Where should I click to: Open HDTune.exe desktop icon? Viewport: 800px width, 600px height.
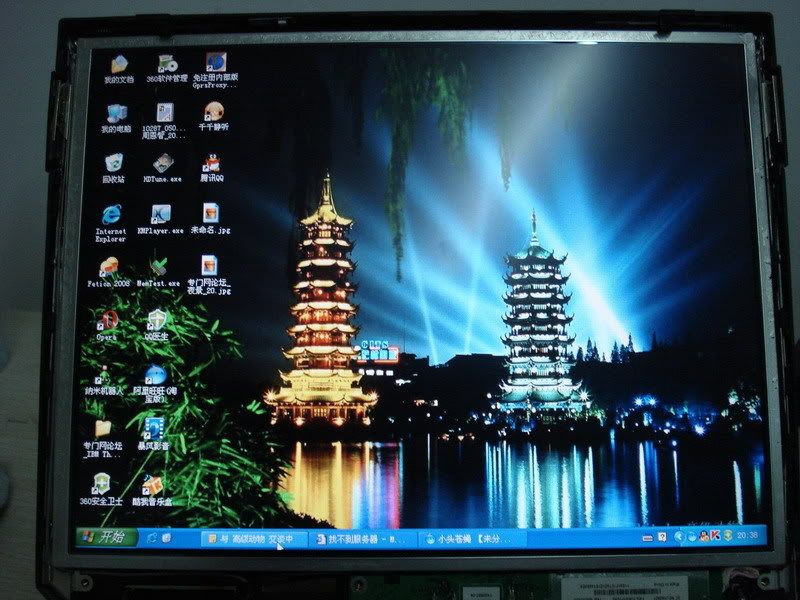(162, 162)
